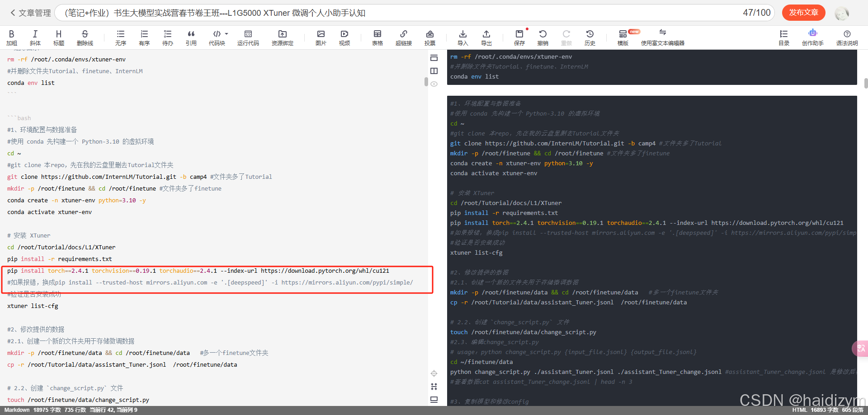This screenshot has height=415, width=868.
Task: Import a file with 导入
Action: [x=463, y=37]
